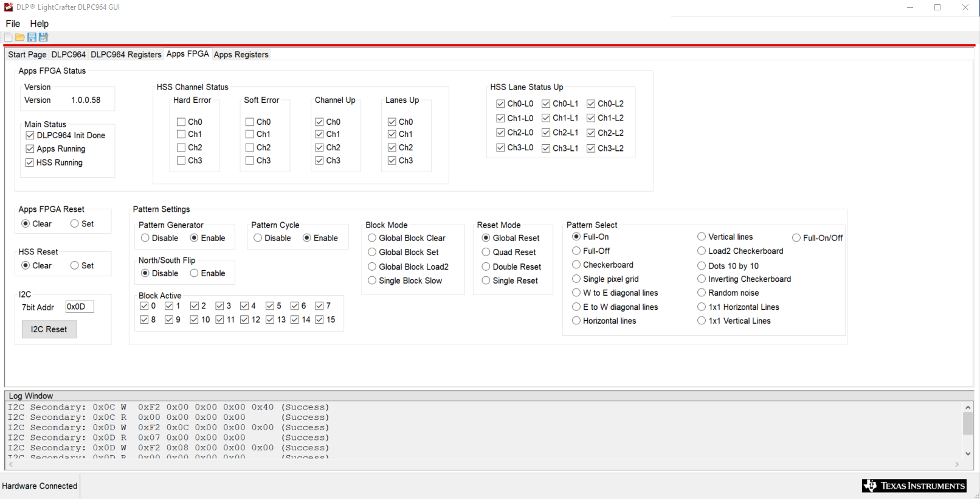Select Full-Off pattern
980x499 pixels.
pos(576,251)
